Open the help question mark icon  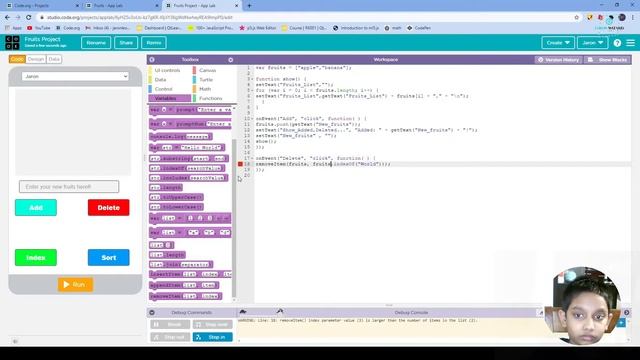click(x=617, y=43)
